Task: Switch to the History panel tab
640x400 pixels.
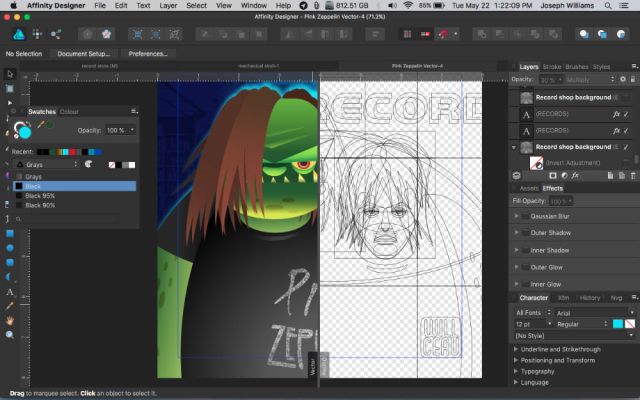Action: (590, 298)
